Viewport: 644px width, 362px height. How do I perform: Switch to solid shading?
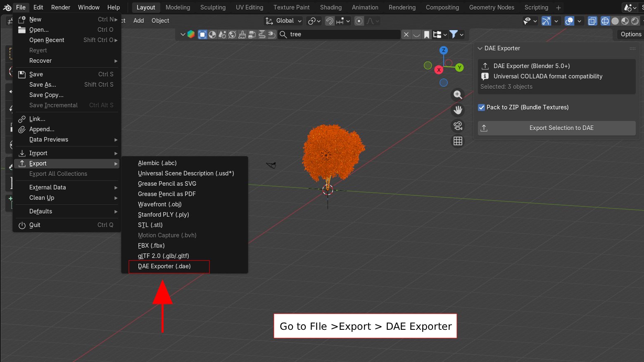point(615,21)
